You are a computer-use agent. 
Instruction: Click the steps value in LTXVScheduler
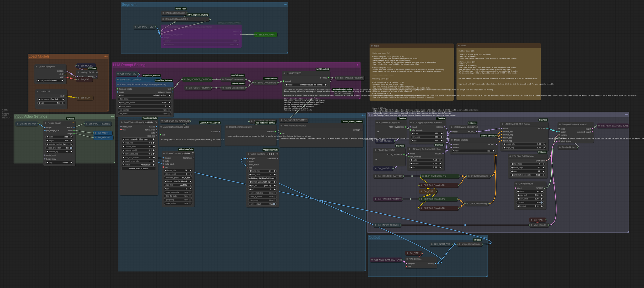pos(530,191)
